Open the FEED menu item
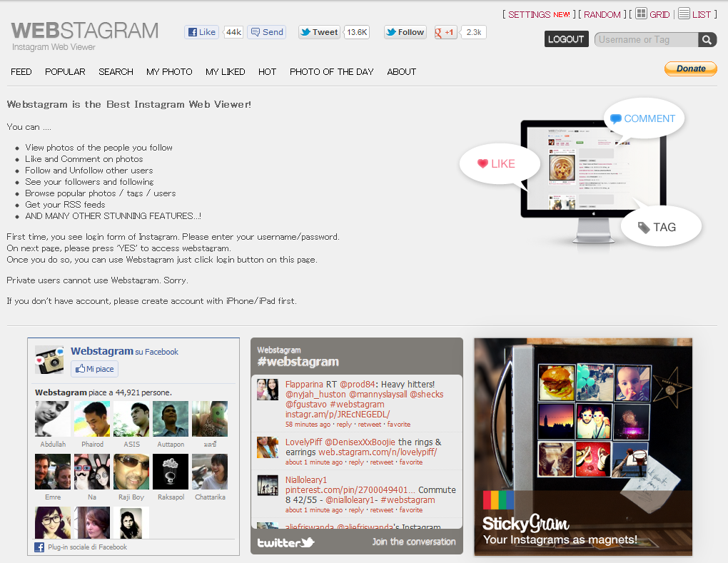Viewport: 728px width, 563px height. pyautogui.click(x=21, y=72)
